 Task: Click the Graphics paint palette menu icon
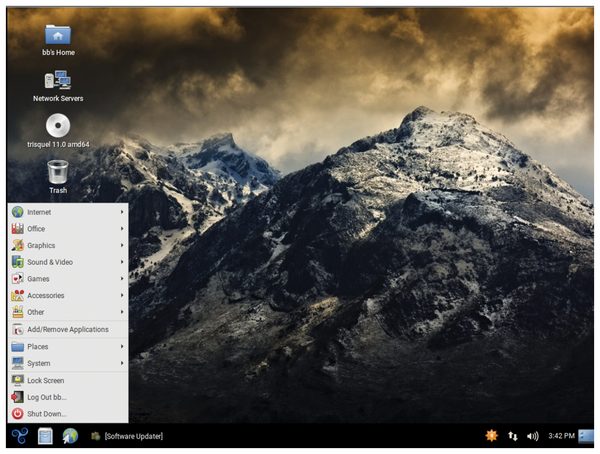pos(18,245)
